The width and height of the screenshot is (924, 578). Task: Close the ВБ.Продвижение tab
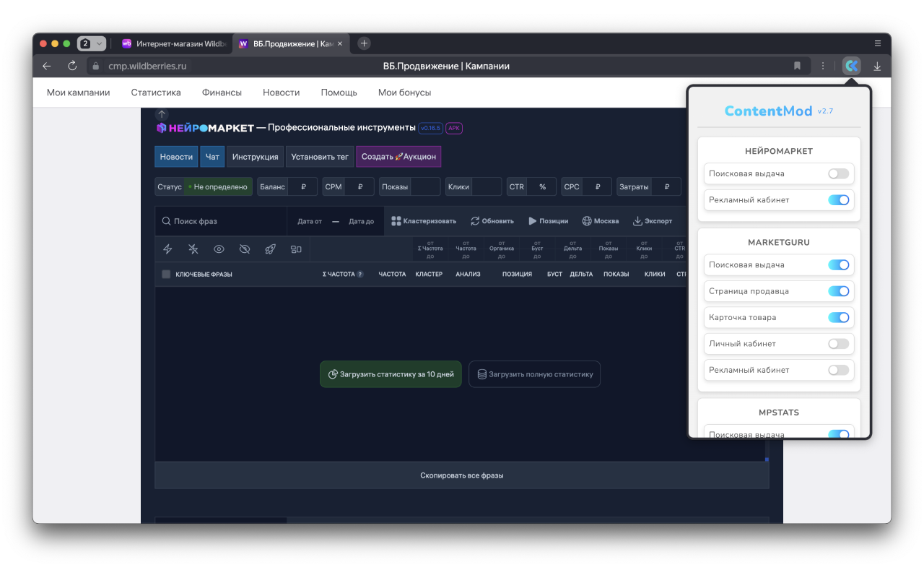pos(340,43)
